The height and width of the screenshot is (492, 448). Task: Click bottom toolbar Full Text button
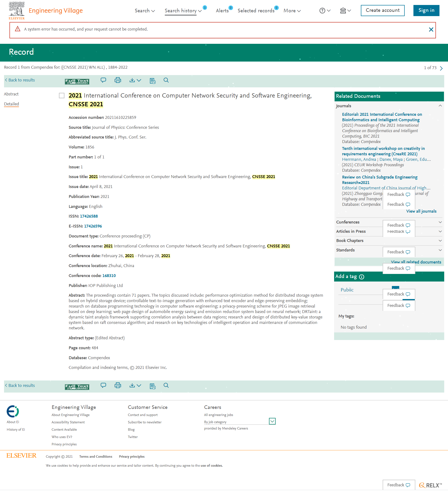coord(77,387)
